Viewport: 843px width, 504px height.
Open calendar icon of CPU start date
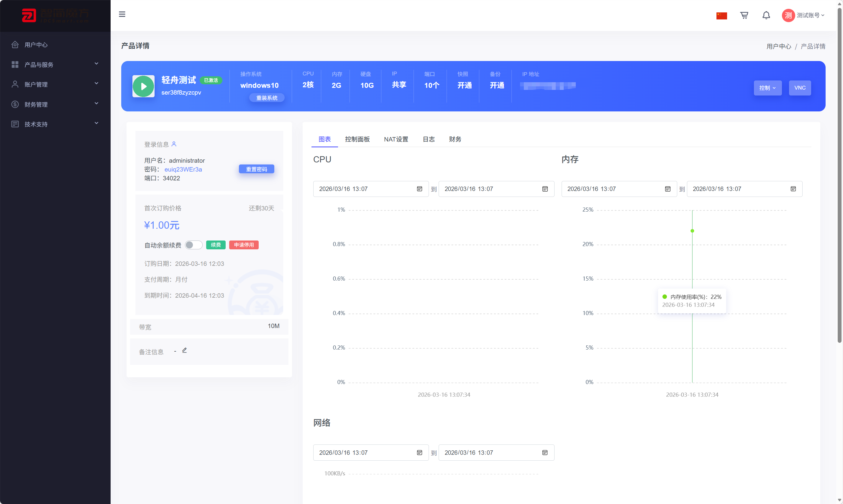(419, 189)
